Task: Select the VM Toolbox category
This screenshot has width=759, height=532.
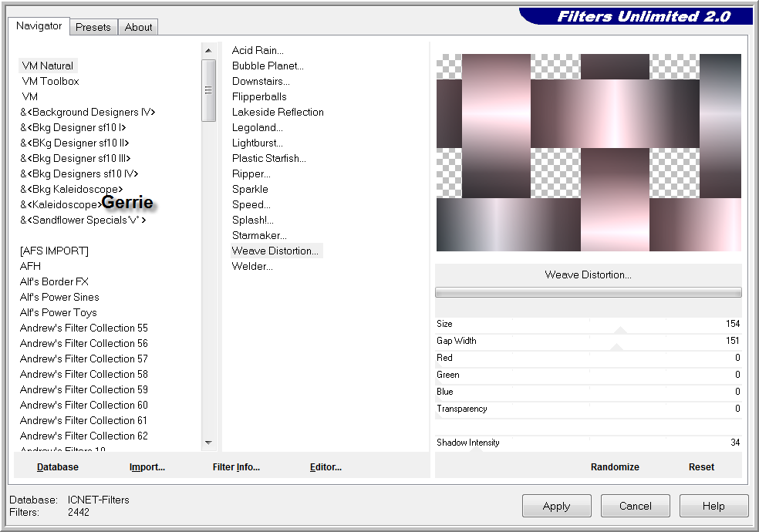Action: click(50, 81)
